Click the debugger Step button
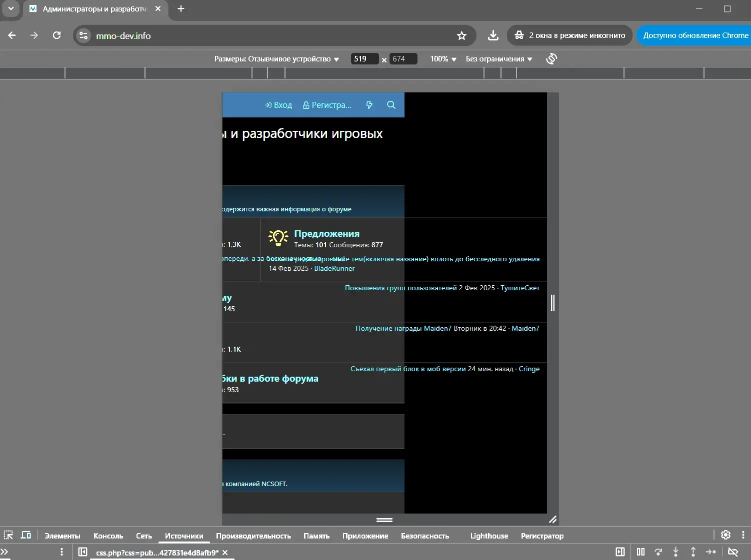Screen dimensions: 751x560 [x=710, y=552]
